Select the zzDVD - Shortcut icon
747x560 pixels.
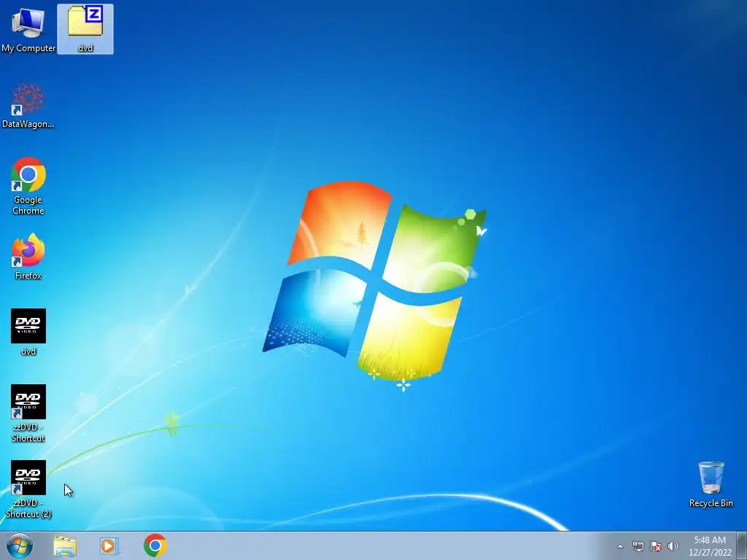28,413
